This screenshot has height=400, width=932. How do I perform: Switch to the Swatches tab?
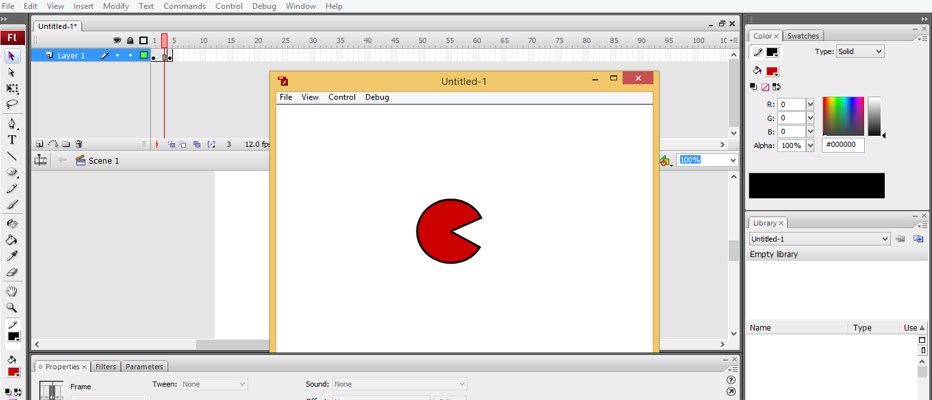[803, 36]
